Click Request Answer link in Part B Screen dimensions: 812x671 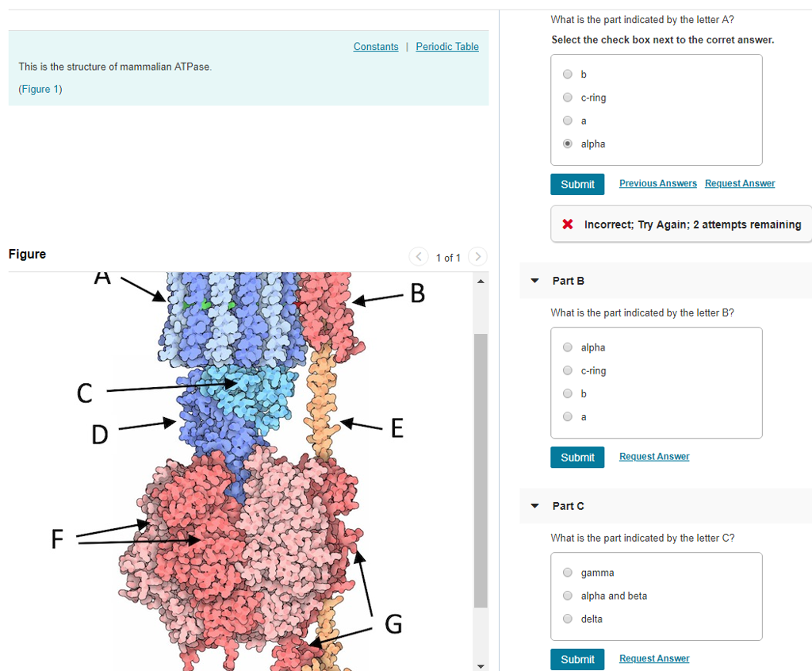[654, 457]
